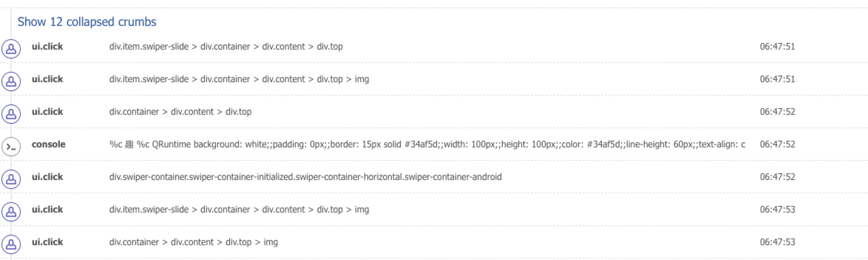
Task: Click ui.click label of swiper-container-android row
Action: coord(47,177)
